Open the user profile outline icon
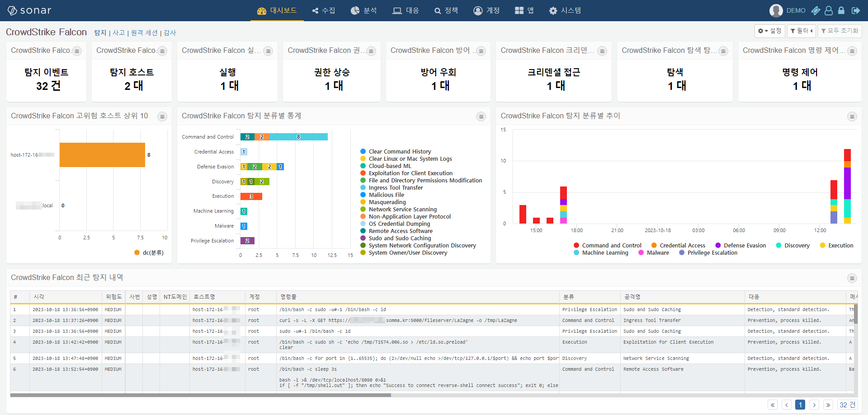 click(x=829, y=10)
